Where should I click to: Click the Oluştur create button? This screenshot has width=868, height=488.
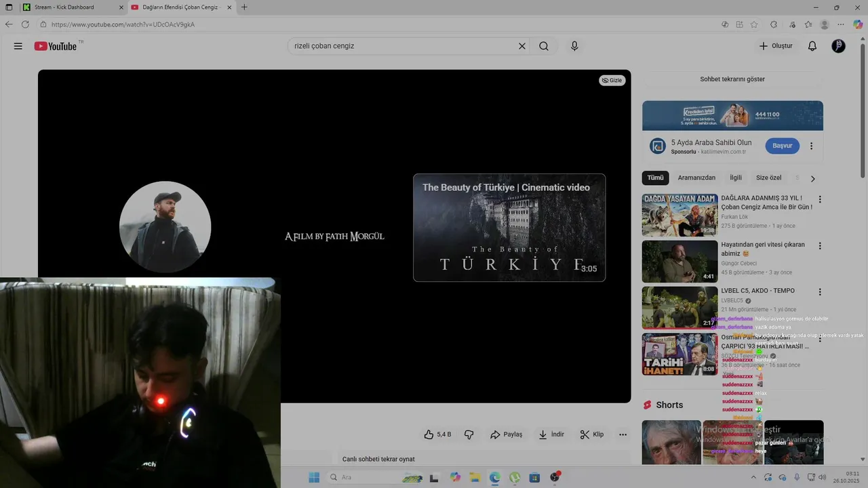click(x=776, y=46)
